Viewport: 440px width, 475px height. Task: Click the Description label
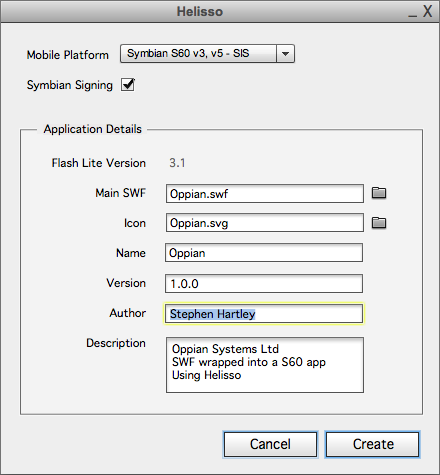pyautogui.click(x=116, y=343)
